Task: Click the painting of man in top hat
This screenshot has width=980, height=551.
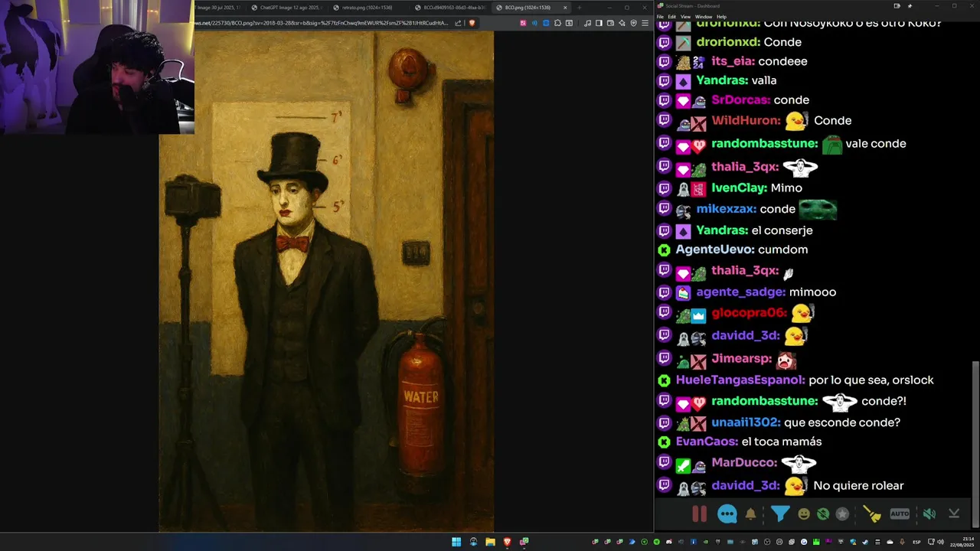Action: click(x=326, y=281)
